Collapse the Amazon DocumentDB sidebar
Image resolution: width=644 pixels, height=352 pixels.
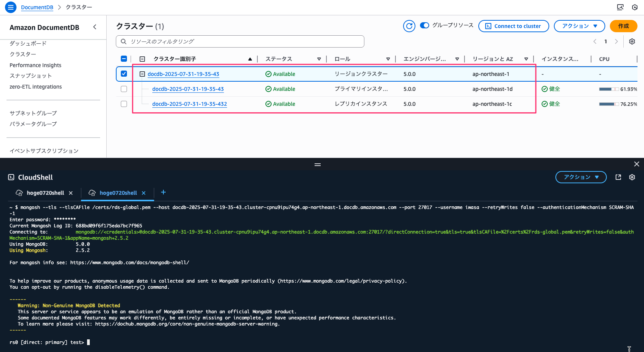(x=95, y=27)
